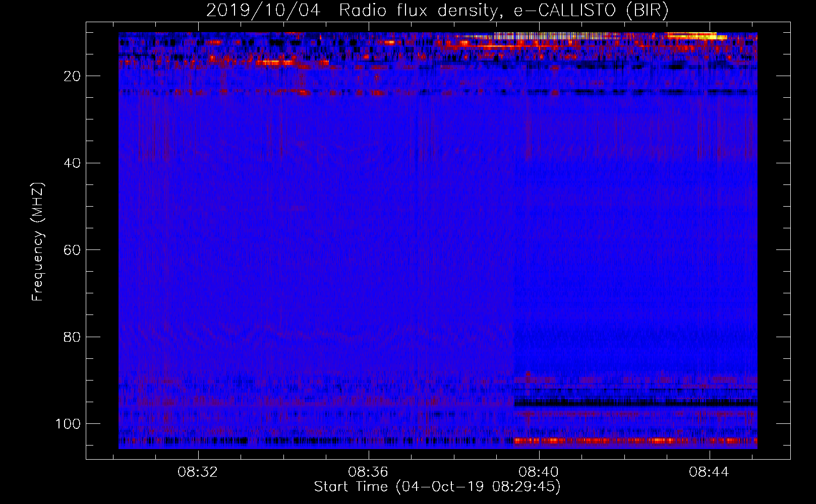This screenshot has height=504, width=816.
Task: Click the frequency tick label '80'
Action: point(72,337)
